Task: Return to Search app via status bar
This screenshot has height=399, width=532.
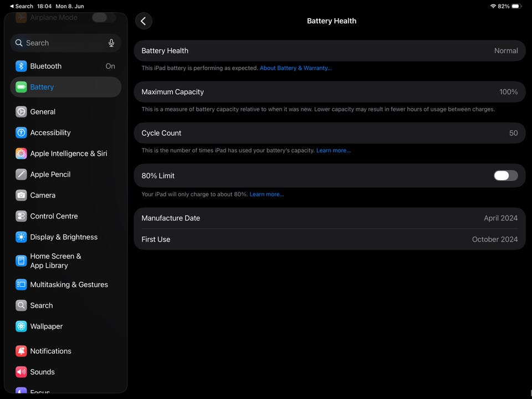Action: point(22,6)
